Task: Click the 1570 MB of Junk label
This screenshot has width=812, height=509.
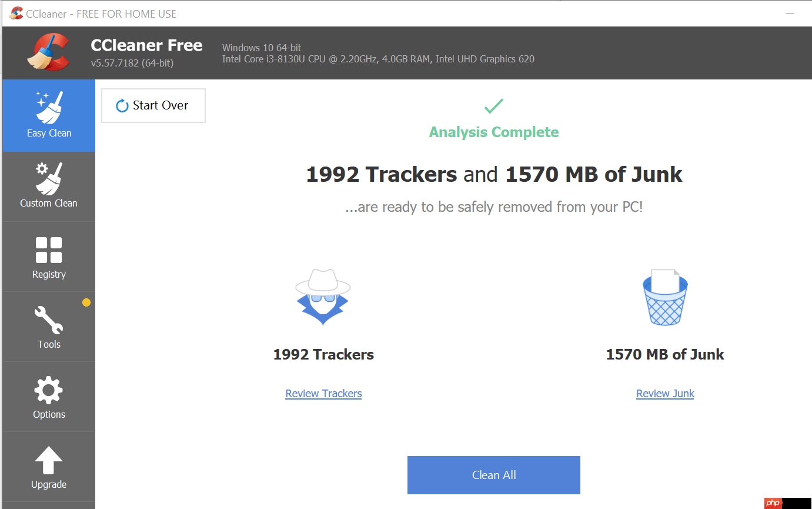Action: pyautogui.click(x=665, y=354)
